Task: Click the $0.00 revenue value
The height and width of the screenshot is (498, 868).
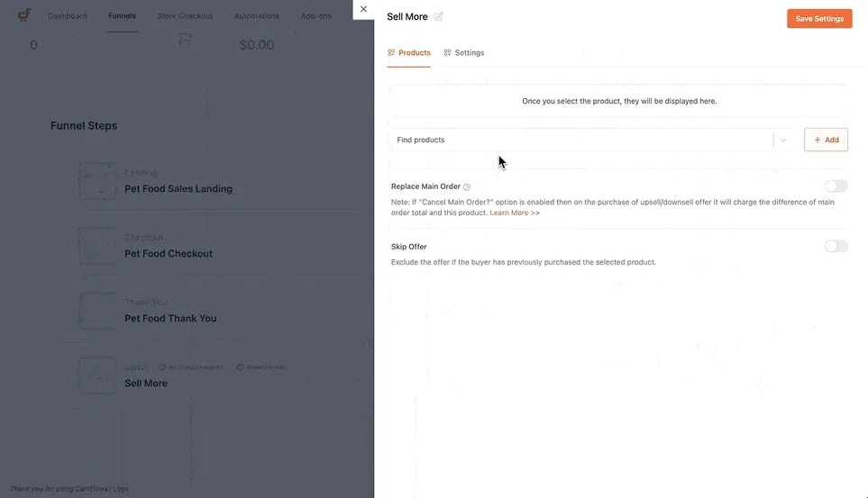Action: (x=256, y=45)
